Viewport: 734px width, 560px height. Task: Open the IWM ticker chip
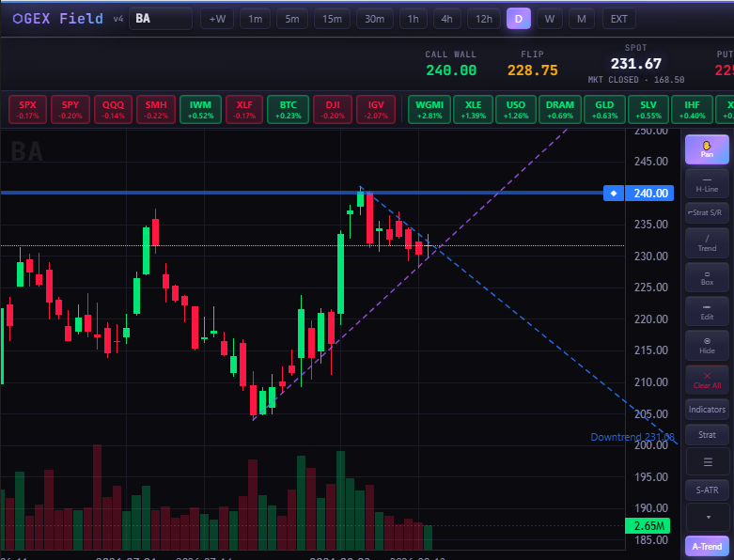200,110
